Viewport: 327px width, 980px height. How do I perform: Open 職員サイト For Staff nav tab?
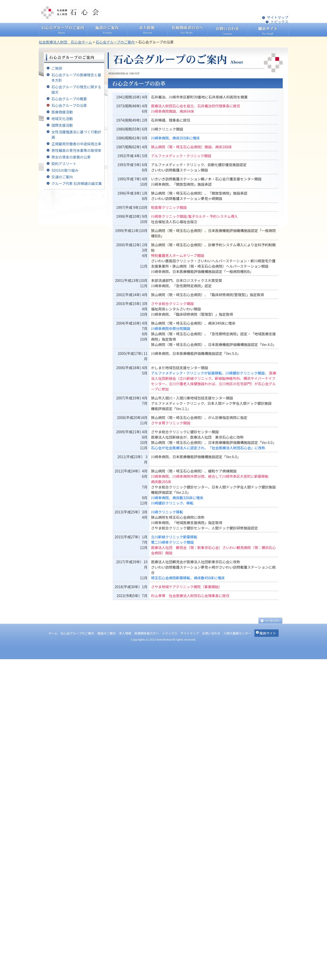click(268, 30)
